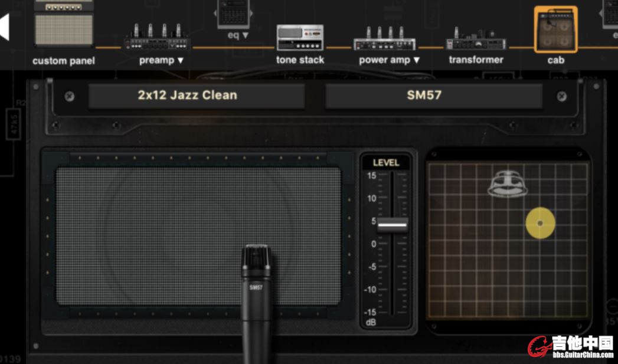Click the tone stack label
Screen dimensions: 618x364
[x=300, y=60]
